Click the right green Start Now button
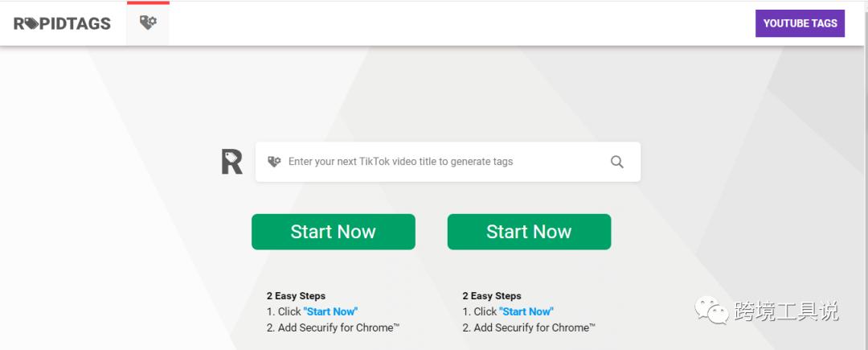868x350 pixels. pyautogui.click(x=529, y=232)
